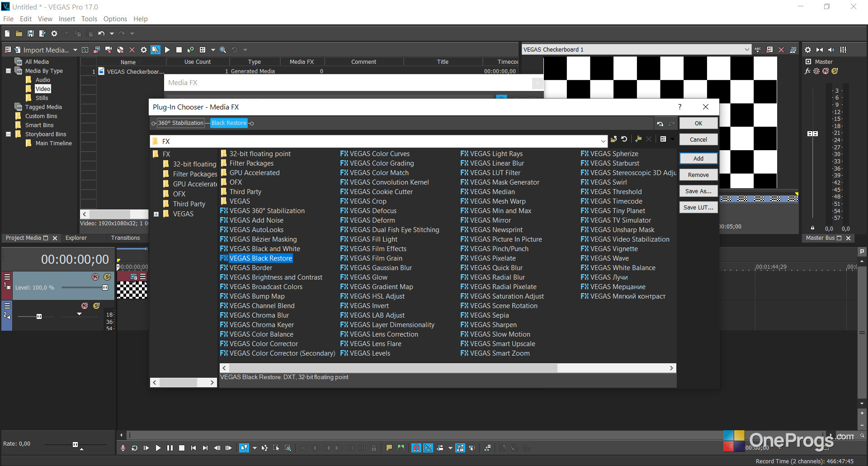Click the red X in preview toolbar
868x466 pixels.
(781, 50)
